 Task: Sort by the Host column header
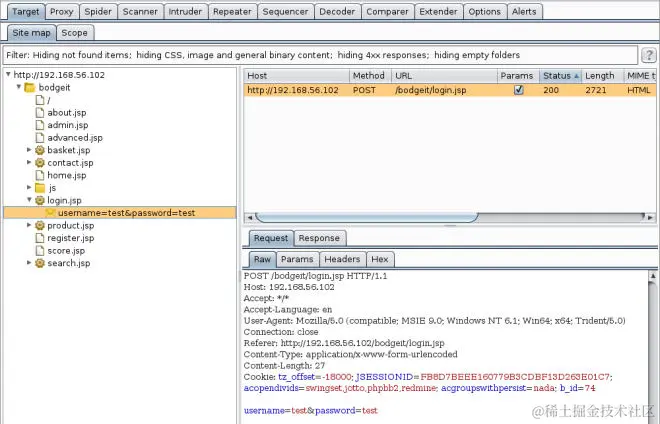tap(296, 76)
